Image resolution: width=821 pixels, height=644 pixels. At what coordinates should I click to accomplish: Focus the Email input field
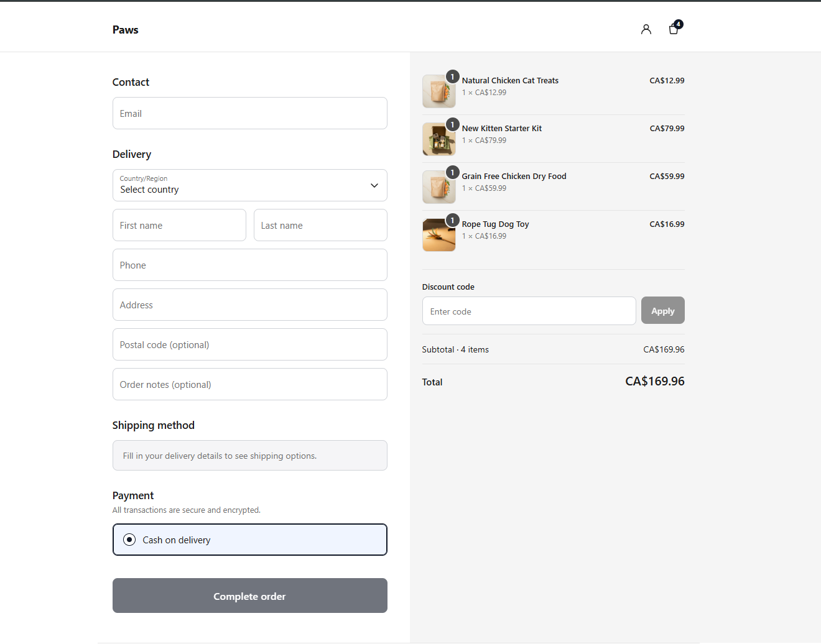click(x=249, y=113)
